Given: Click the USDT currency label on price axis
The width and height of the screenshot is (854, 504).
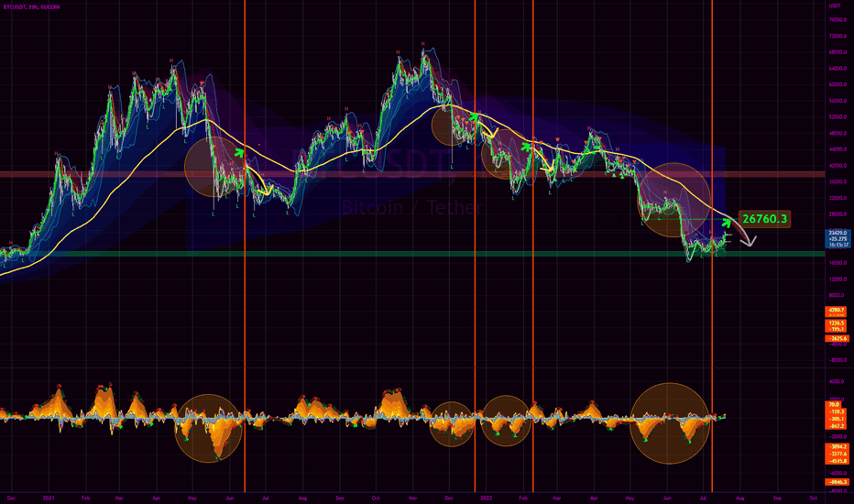Looking at the screenshot, I should coord(835,6).
